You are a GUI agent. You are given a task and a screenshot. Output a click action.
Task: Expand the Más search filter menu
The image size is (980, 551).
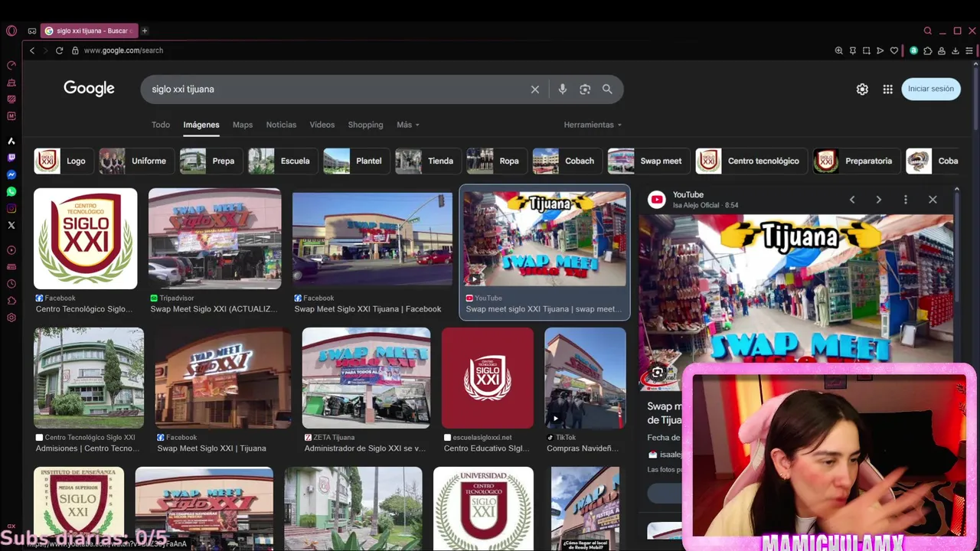click(407, 125)
